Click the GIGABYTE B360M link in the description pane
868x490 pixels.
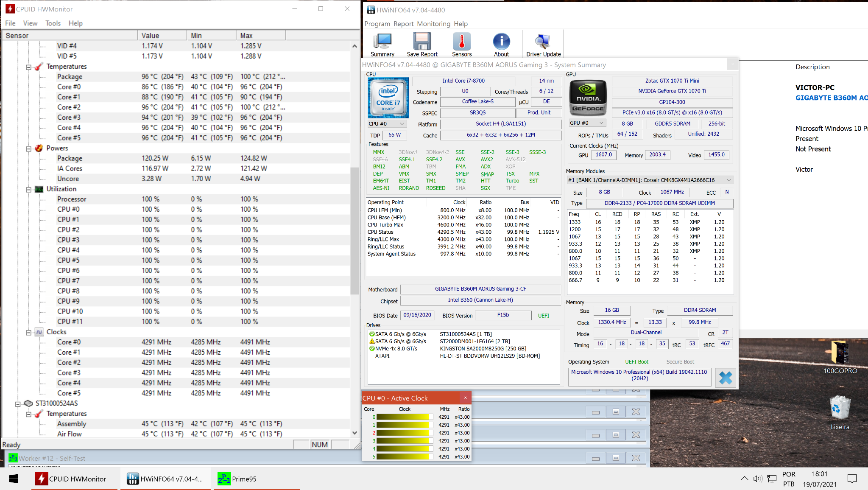pos(831,98)
